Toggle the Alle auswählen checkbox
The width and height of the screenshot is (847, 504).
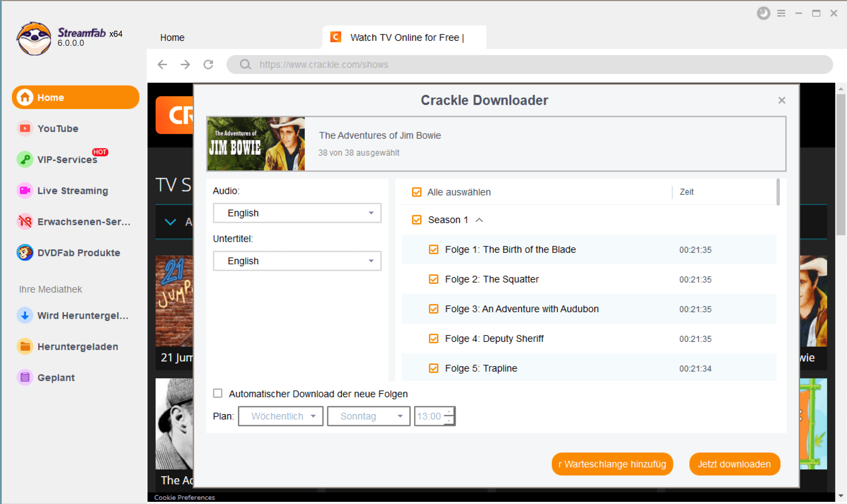[x=417, y=192]
